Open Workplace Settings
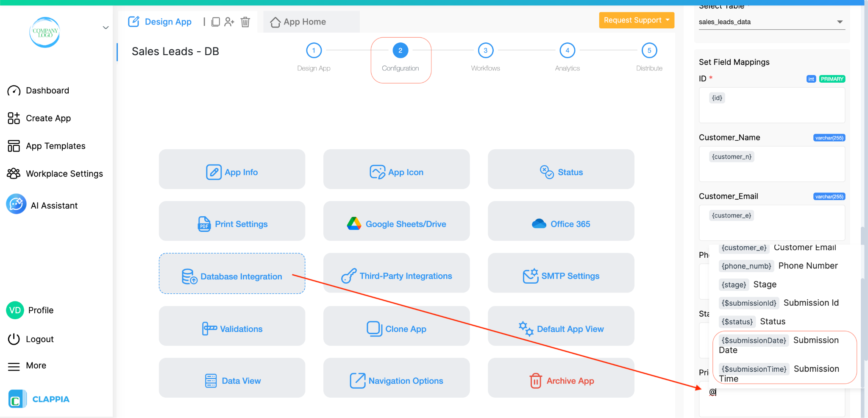868x418 pixels. click(64, 173)
